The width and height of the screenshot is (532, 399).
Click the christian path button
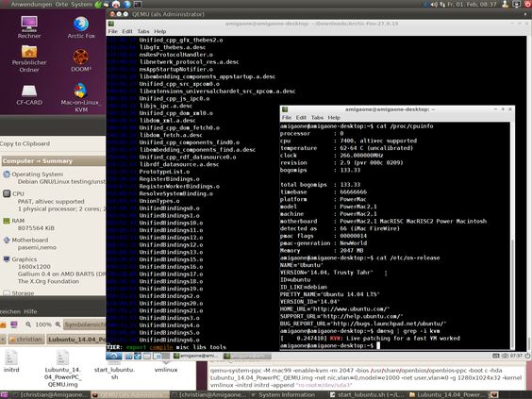[x=25, y=340]
